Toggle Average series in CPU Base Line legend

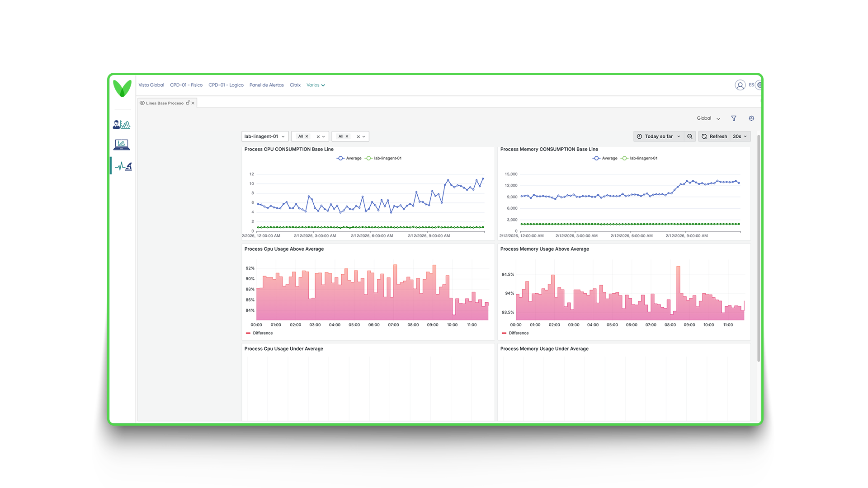pyautogui.click(x=349, y=158)
